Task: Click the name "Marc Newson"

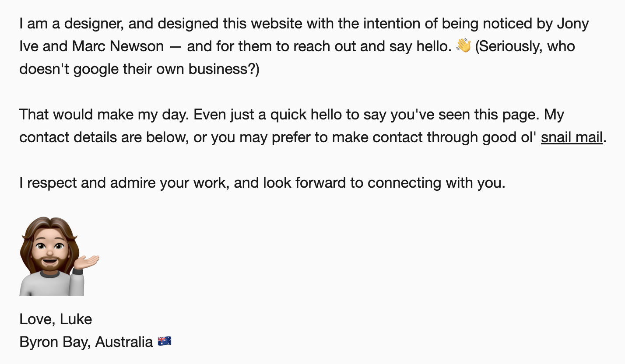Action: (x=118, y=46)
